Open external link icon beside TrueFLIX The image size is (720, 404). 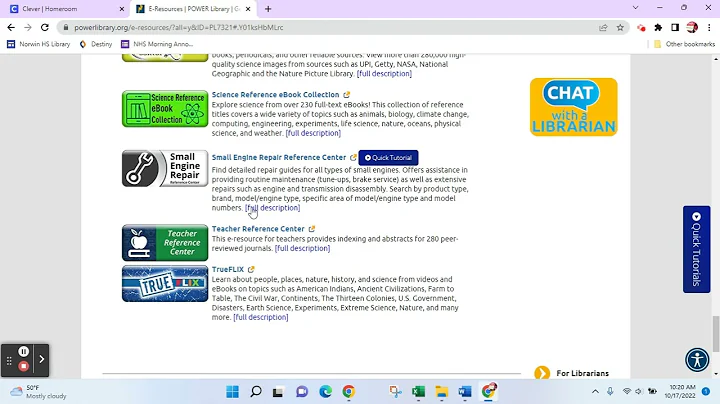tap(251, 269)
